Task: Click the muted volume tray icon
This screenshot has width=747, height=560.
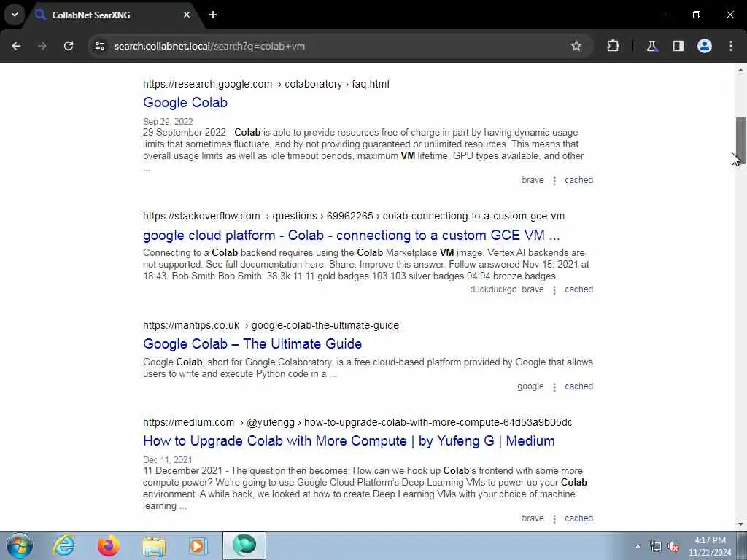Action: 673,547
